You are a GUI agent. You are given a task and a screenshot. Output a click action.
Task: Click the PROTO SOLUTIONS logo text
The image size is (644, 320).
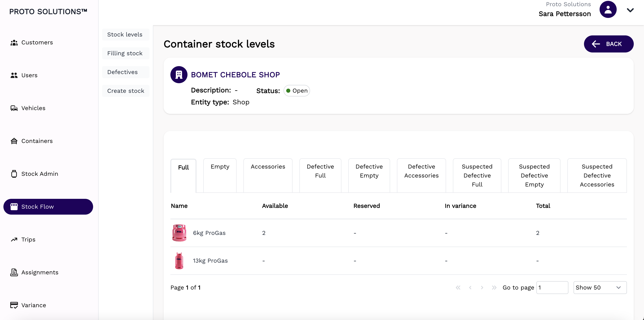[48, 12]
